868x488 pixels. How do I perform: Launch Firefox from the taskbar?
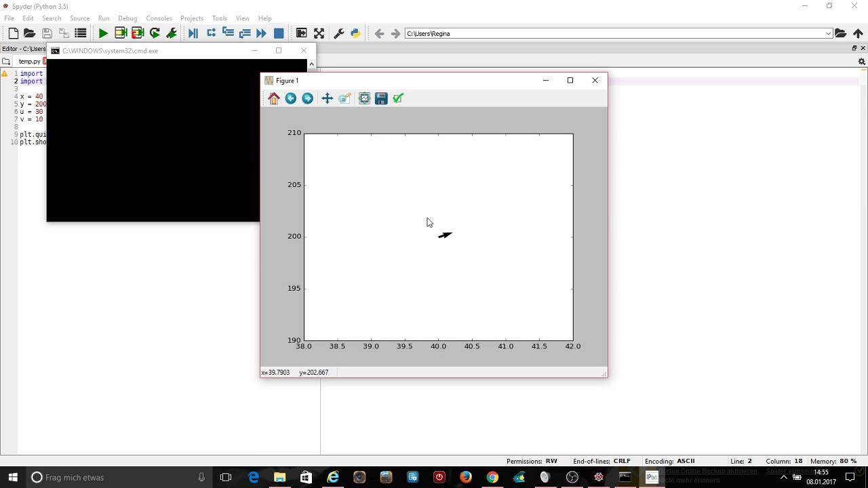[465, 477]
